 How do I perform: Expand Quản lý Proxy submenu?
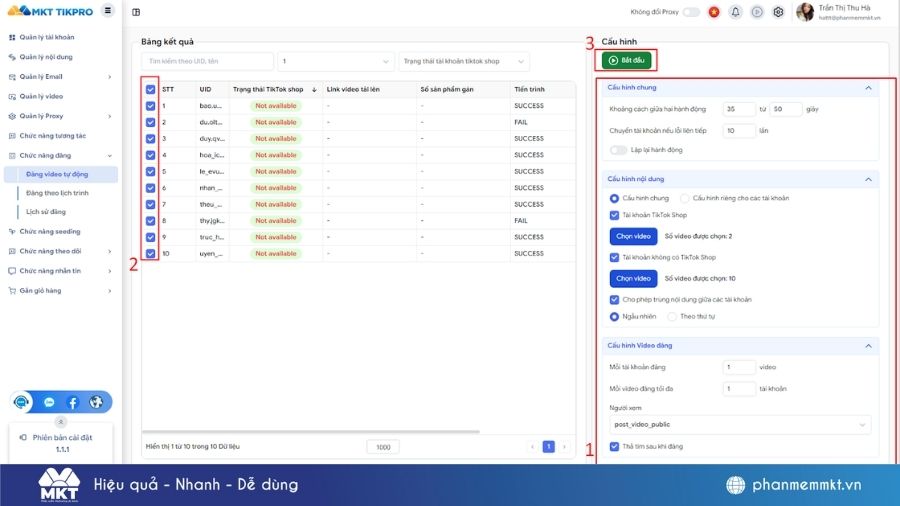pyautogui.click(x=110, y=116)
